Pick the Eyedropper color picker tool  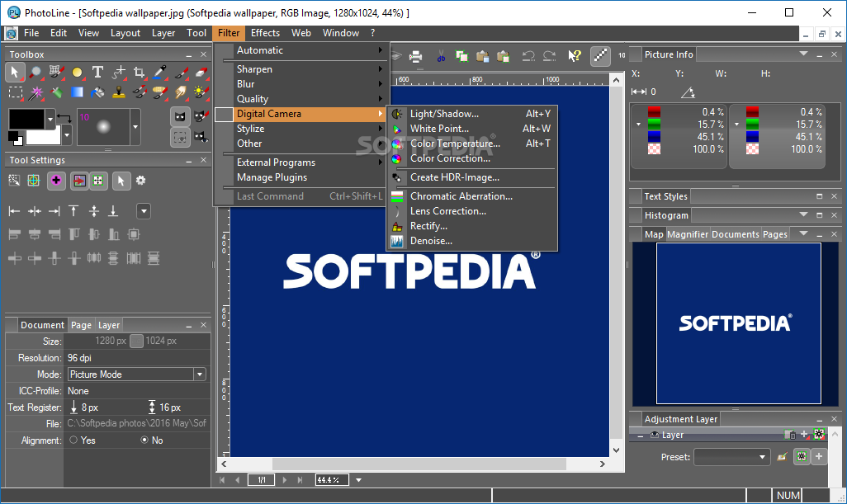[160, 72]
